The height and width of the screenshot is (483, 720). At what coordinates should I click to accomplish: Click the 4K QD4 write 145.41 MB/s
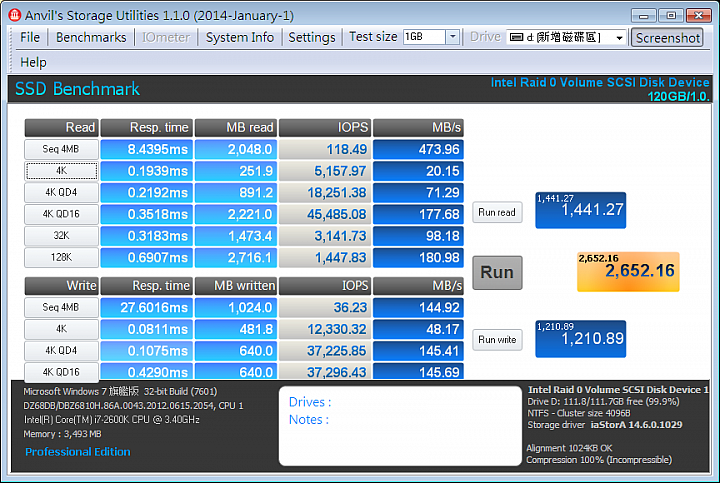418,350
